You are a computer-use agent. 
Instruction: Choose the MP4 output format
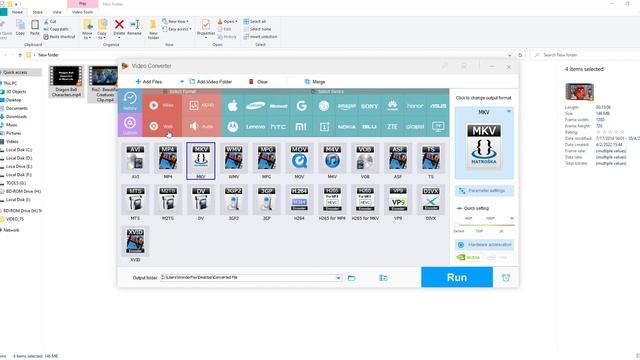pos(168,158)
